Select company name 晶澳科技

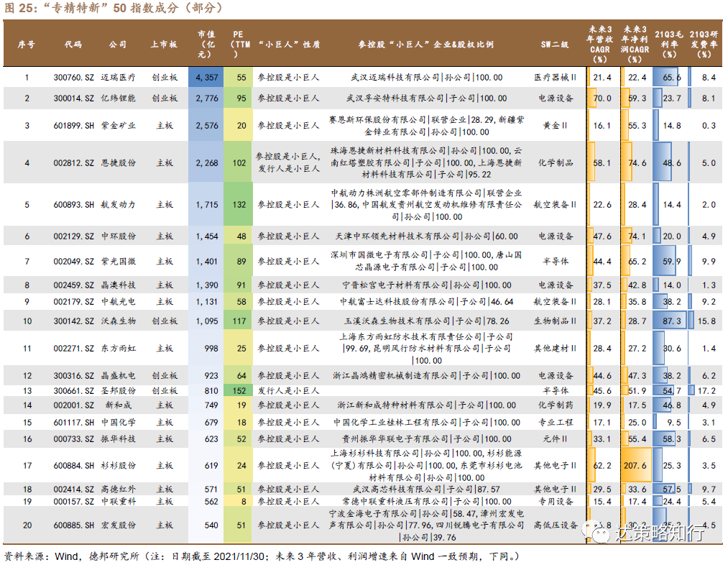click(119, 285)
